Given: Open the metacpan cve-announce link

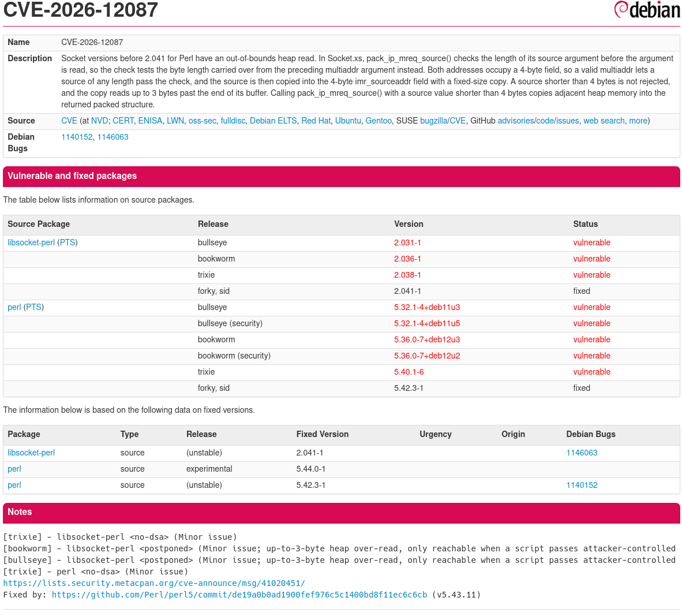Looking at the screenshot, I should (x=154, y=583).
